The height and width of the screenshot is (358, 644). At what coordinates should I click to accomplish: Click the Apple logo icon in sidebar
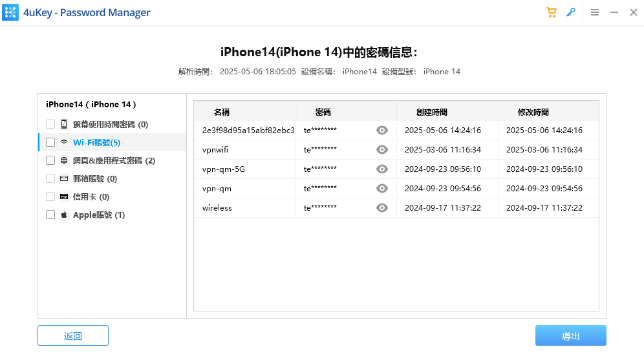click(64, 215)
